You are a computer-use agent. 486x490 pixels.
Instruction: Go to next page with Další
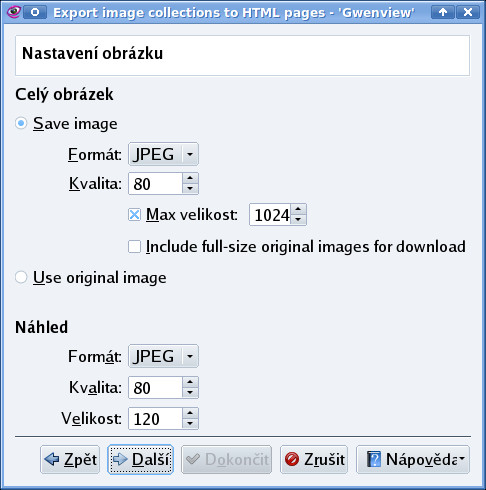[x=140, y=459]
